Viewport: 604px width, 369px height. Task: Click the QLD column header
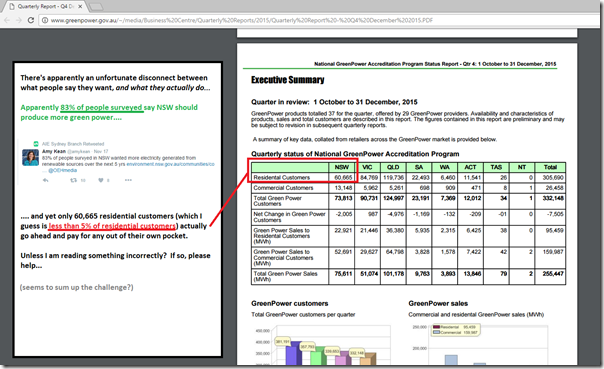[393, 167]
